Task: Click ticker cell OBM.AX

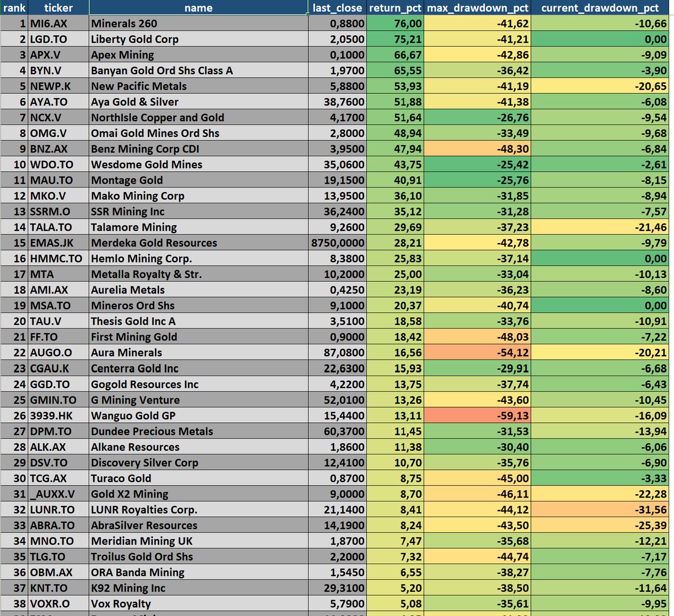Action: (58, 573)
